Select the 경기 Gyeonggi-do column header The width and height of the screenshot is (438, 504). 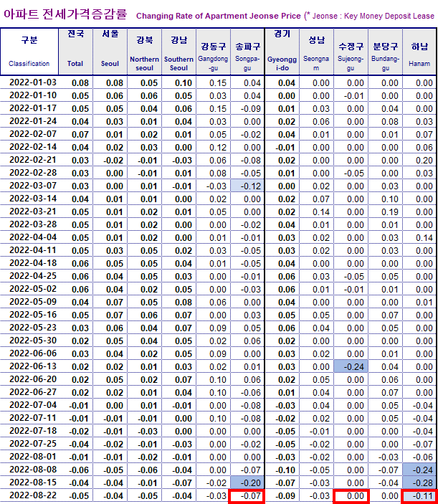[x=282, y=52]
